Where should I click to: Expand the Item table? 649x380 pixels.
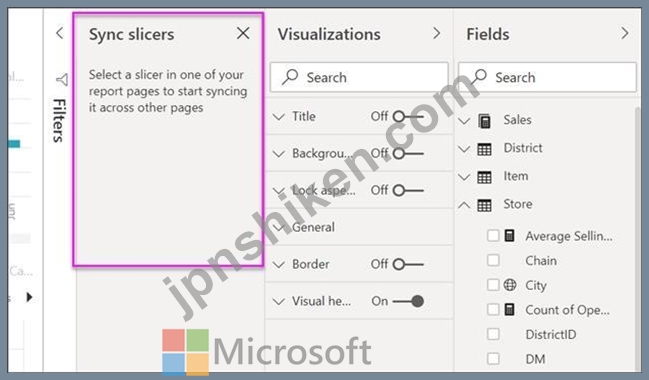point(464,177)
